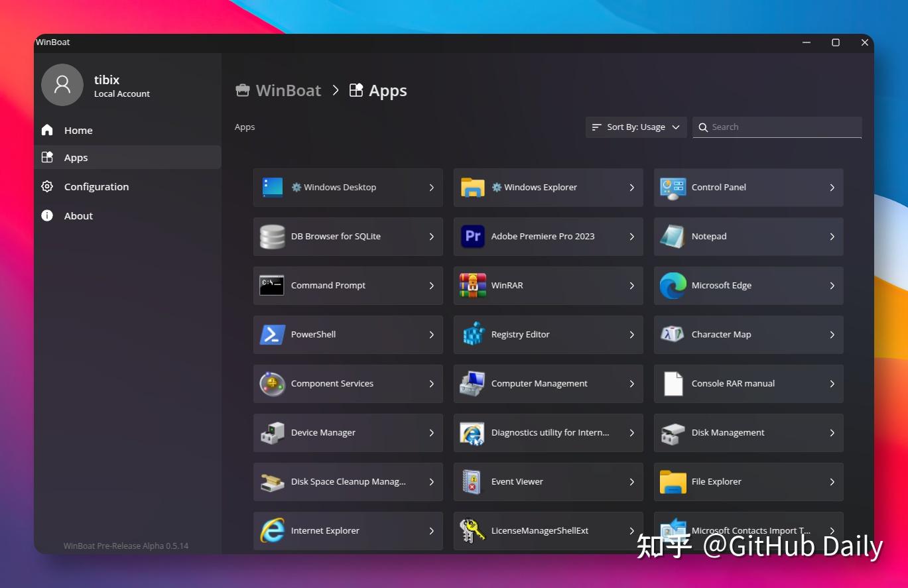Screen dimensions: 908x588
Task: Expand the PowerShell chevron arrow
Action: pyautogui.click(x=431, y=335)
